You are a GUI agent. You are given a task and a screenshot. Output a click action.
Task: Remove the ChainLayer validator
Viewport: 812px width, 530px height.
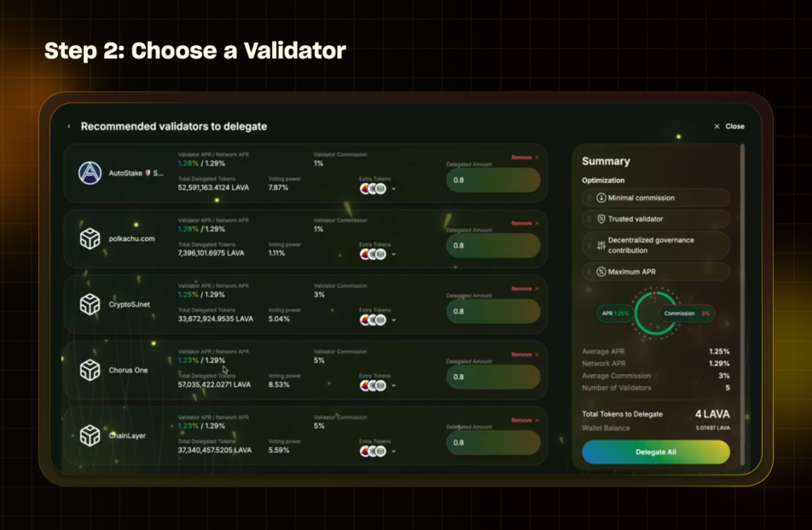pos(525,420)
